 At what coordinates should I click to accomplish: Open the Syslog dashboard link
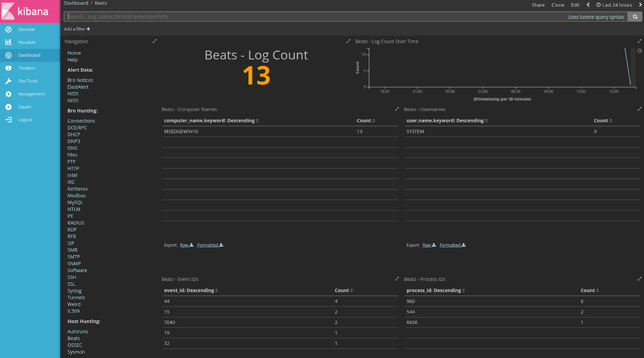[74, 291]
